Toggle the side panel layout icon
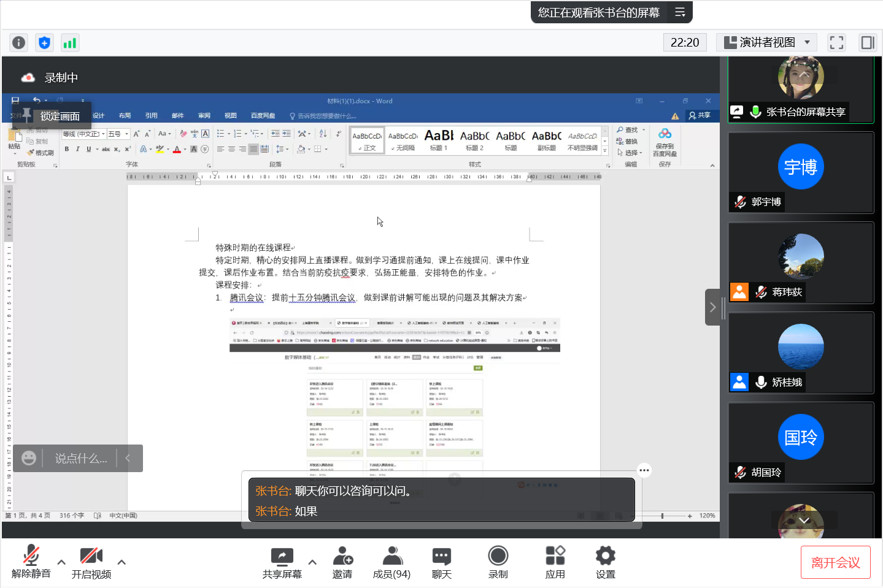The width and height of the screenshot is (883, 588). (868, 42)
